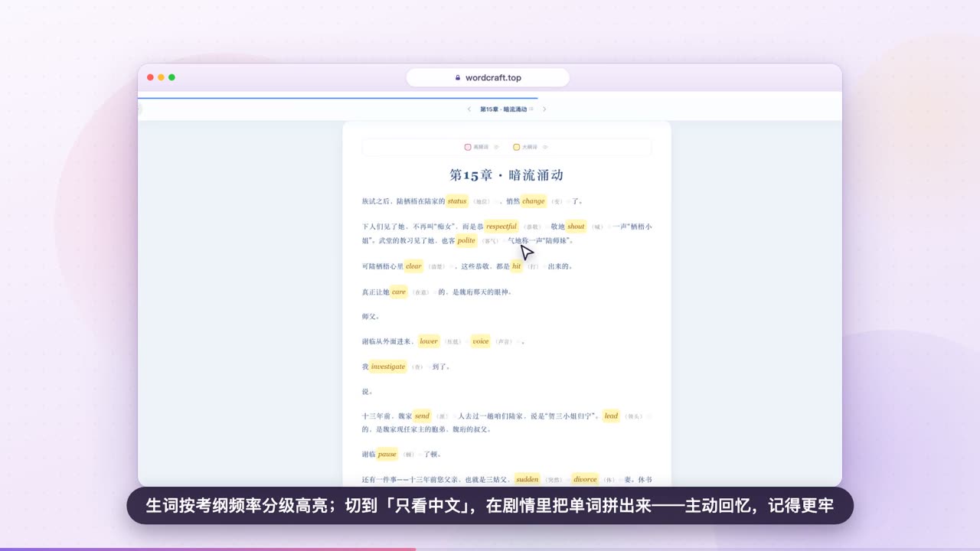Click the hint （清楚） after clear
Screen dimensions: 980x551
pos(436,267)
